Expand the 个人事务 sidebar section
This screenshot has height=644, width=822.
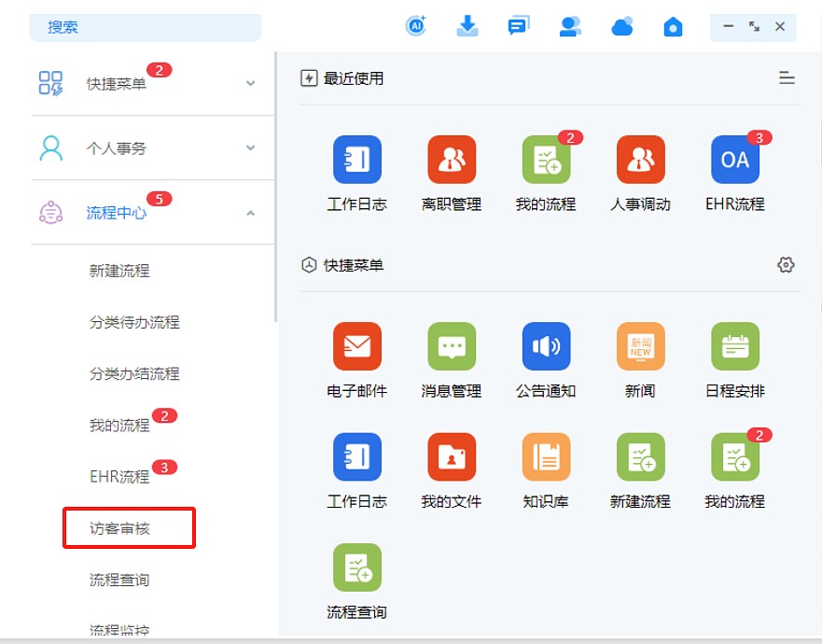pyautogui.click(x=250, y=147)
